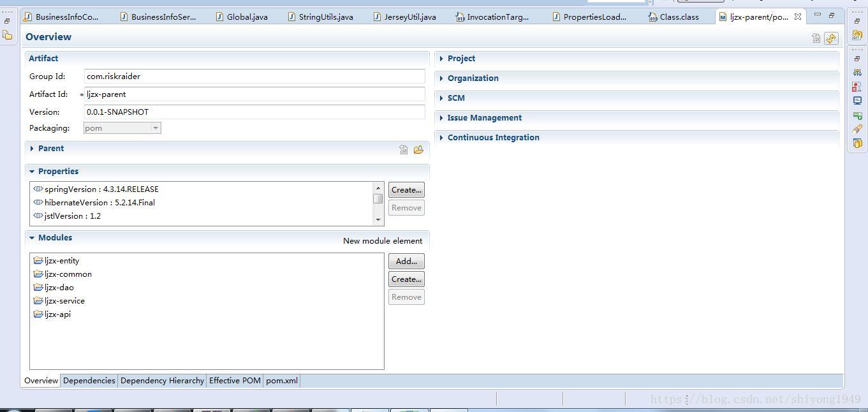Click Create... button for Modules
Image resolution: width=868 pixels, height=412 pixels.
click(406, 279)
